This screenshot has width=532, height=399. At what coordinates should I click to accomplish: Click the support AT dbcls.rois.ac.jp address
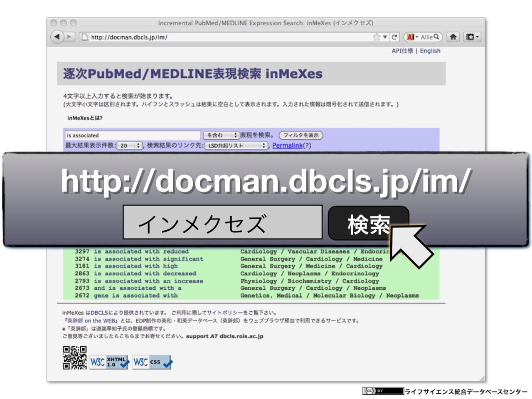click(225, 336)
